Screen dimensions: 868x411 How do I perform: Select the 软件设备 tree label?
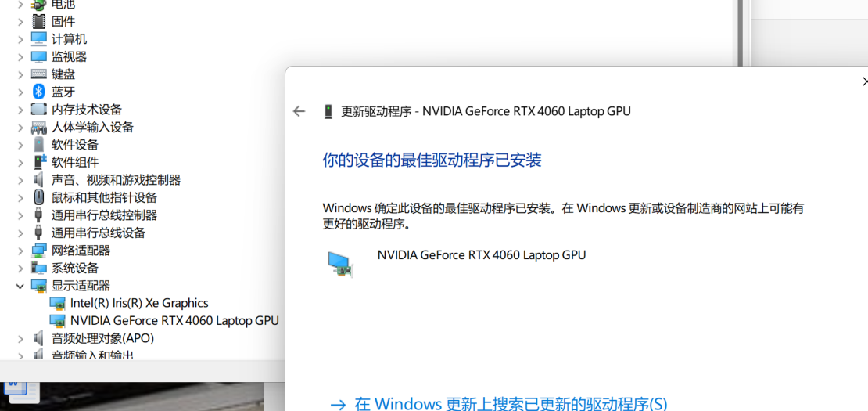(75, 145)
